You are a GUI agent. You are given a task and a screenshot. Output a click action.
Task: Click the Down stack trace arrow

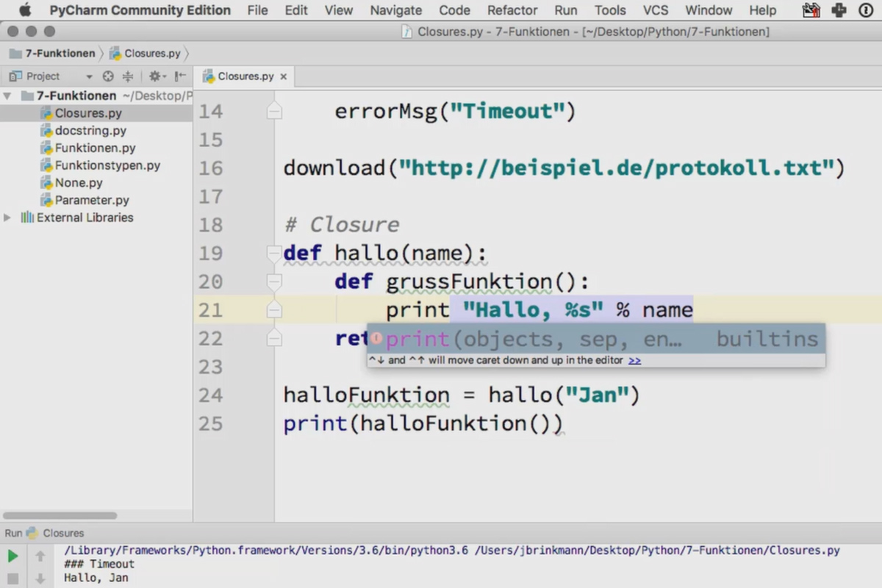point(40,579)
